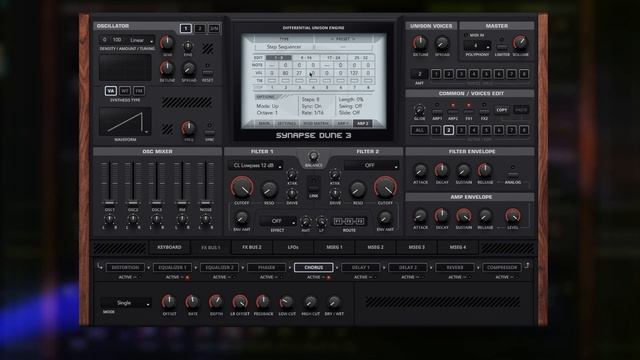The width and height of the screenshot is (640, 360).
Task: Switch to the MSEG 1 tab
Action: [x=334, y=247]
